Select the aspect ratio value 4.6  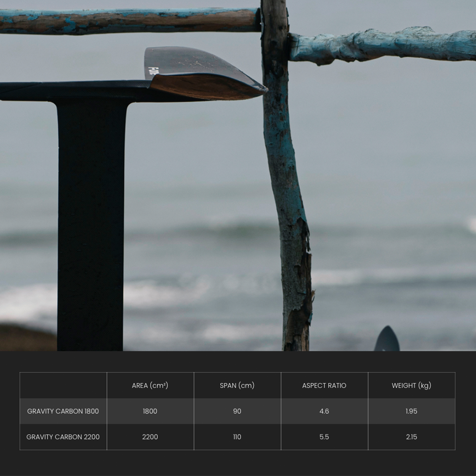tap(324, 411)
